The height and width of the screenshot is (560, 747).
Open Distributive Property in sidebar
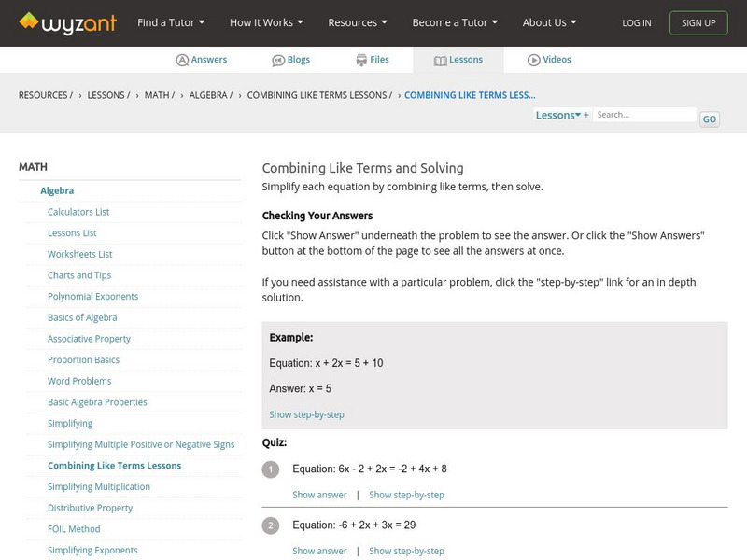pos(90,508)
